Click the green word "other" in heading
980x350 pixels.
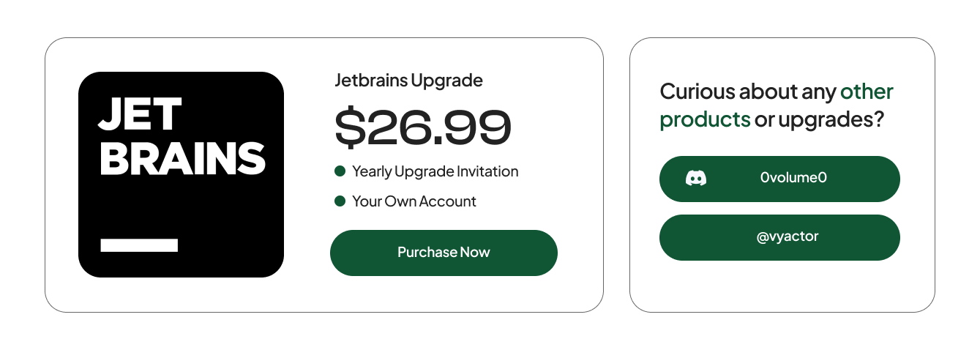coord(867,92)
